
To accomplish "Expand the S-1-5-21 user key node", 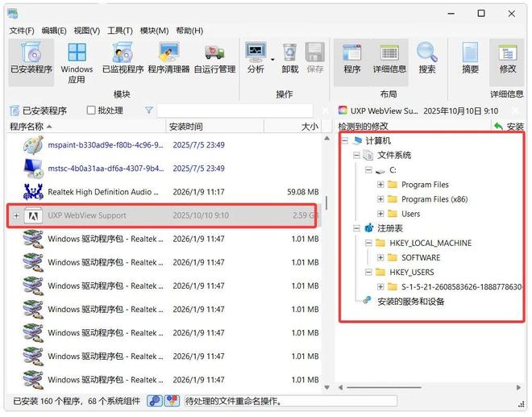I will coord(380,287).
